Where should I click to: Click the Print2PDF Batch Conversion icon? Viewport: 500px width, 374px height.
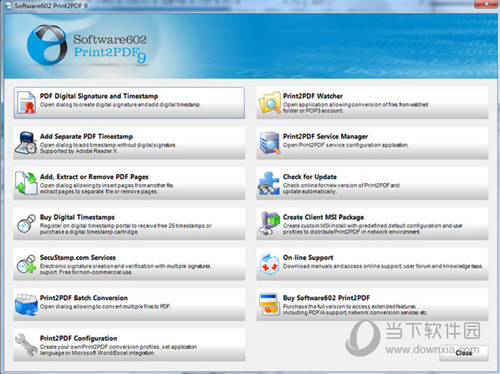pyautogui.click(x=26, y=305)
